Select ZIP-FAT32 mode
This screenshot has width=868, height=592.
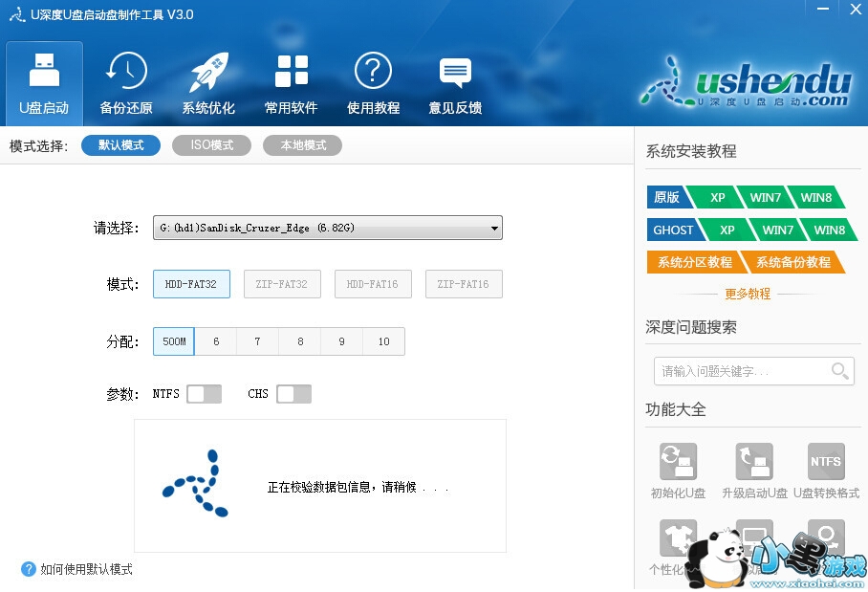(x=282, y=284)
